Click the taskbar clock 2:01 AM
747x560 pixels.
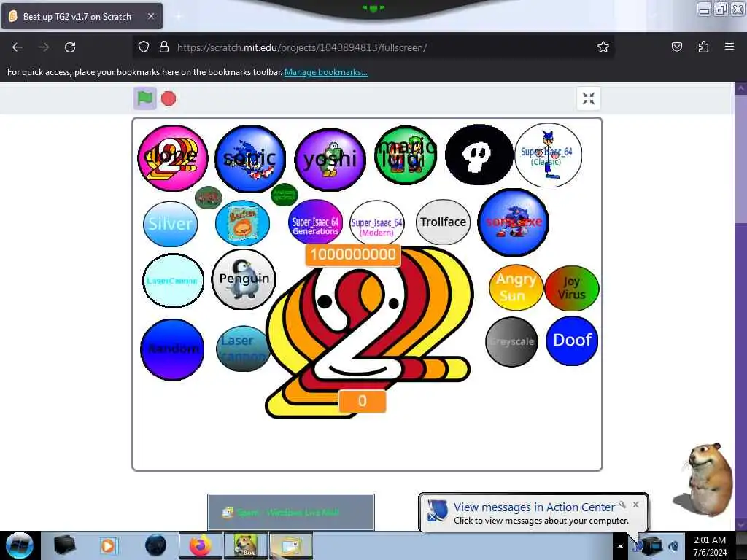point(710,546)
